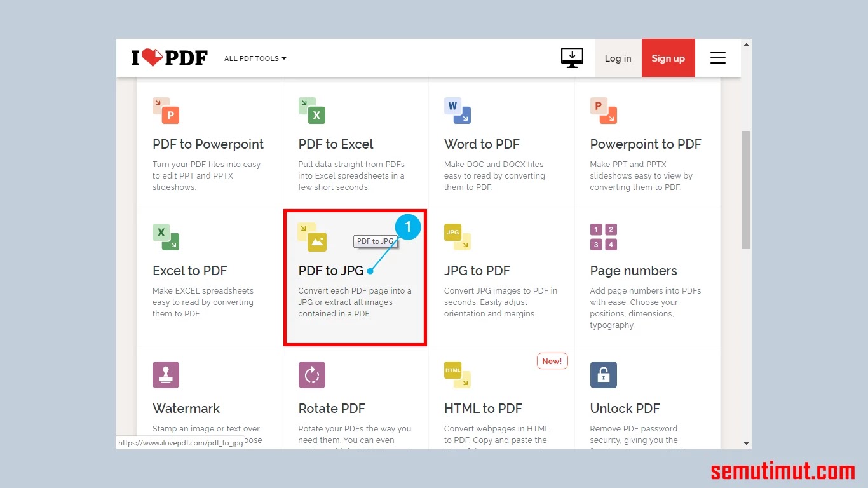Click the Log in button
This screenshot has width=868, height=488.
[x=618, y=58]
